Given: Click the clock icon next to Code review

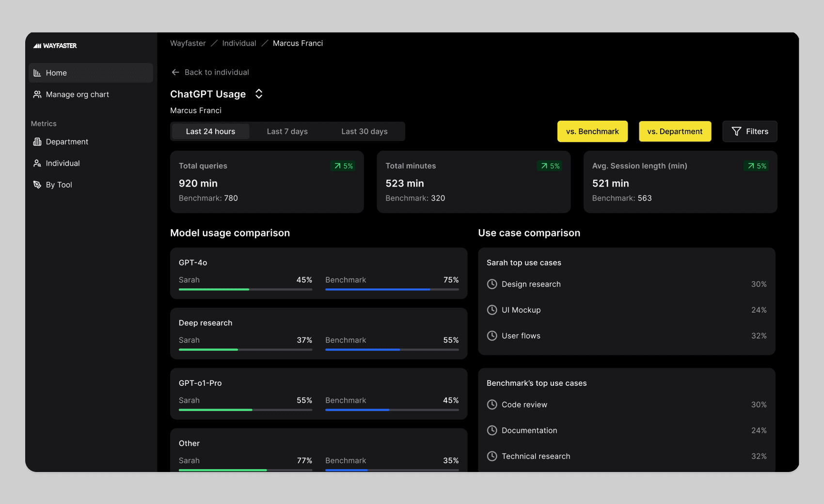Looking at the screenshot, I should pos(492,404).
